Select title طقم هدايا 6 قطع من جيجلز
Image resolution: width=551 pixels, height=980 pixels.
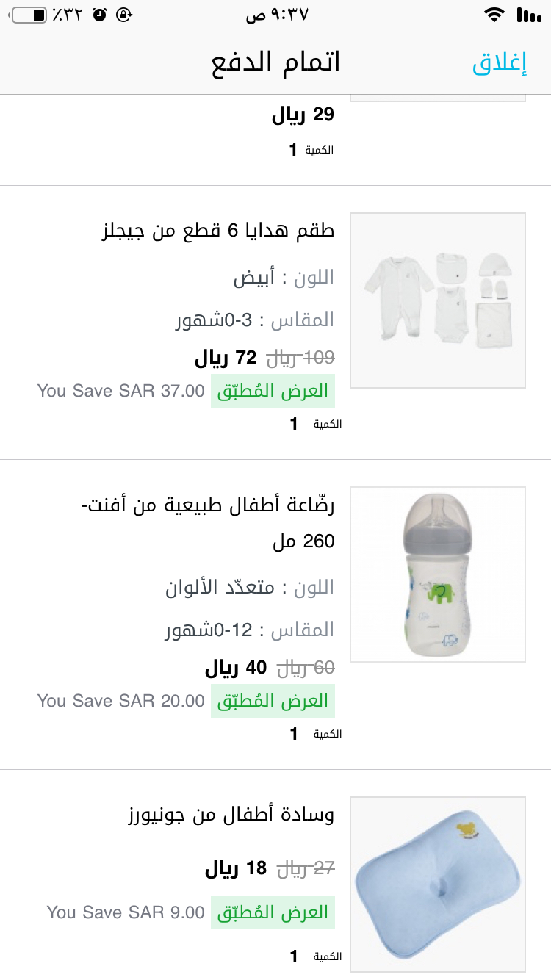[x=217, y=231]
